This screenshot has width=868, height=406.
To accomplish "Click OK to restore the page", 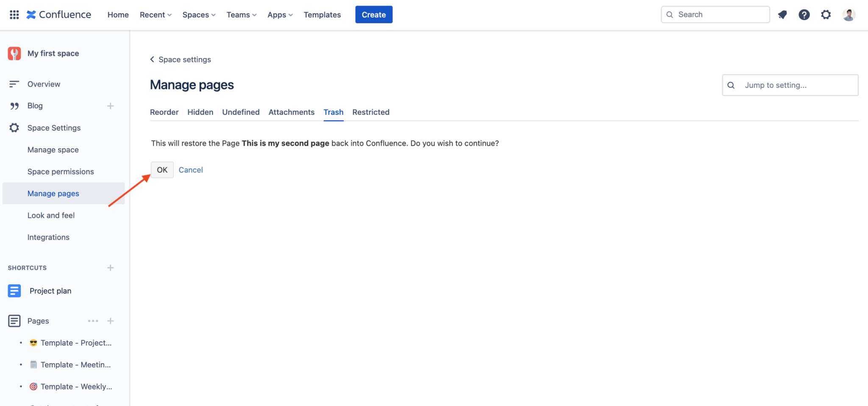I will (x=162, y=170).
